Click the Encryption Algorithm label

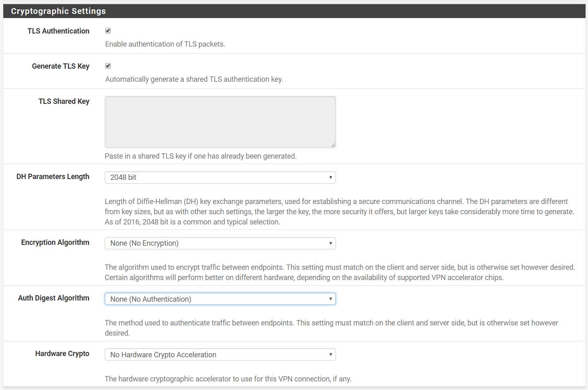(x=55, y=242)
